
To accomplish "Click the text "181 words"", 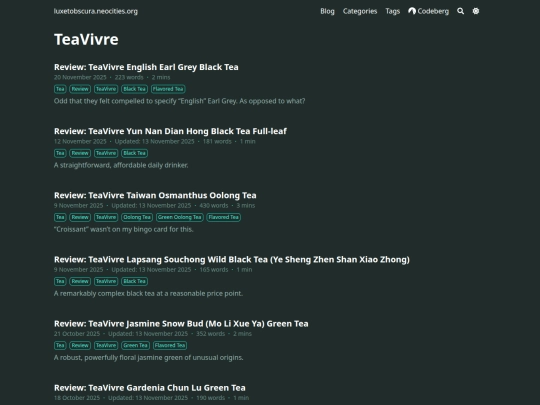I will click(217, 142).
